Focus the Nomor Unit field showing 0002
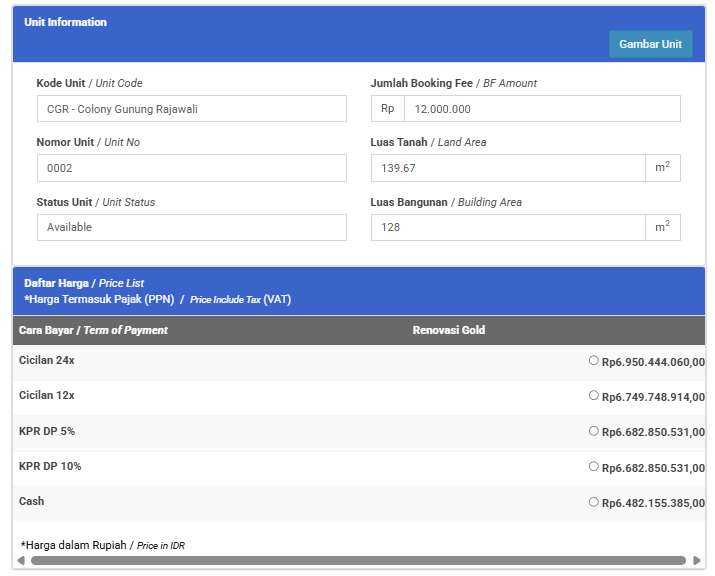Screen dimensions: 715x576 (x=191, y=168)
